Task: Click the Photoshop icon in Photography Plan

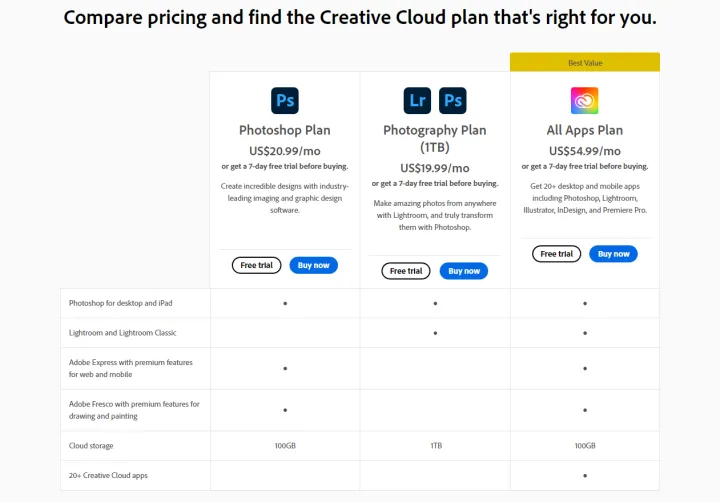Action: click(452, 101)
